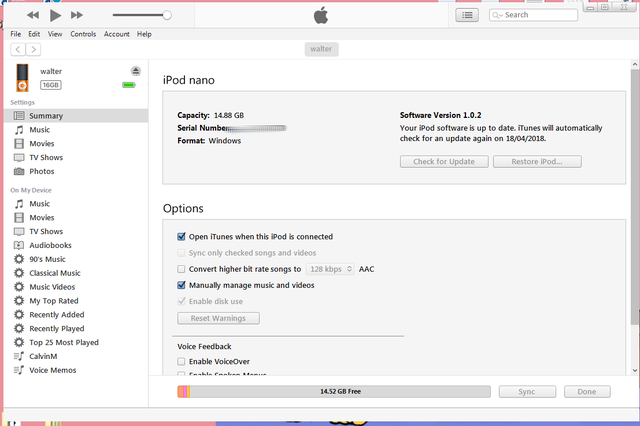Click Recently Played gear icon
The image size is (640, 426).
pyautogui.click(x=19, y=328)
